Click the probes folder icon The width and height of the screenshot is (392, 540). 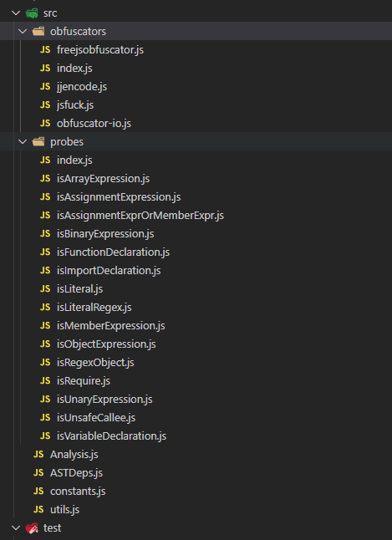click(38, 141)
